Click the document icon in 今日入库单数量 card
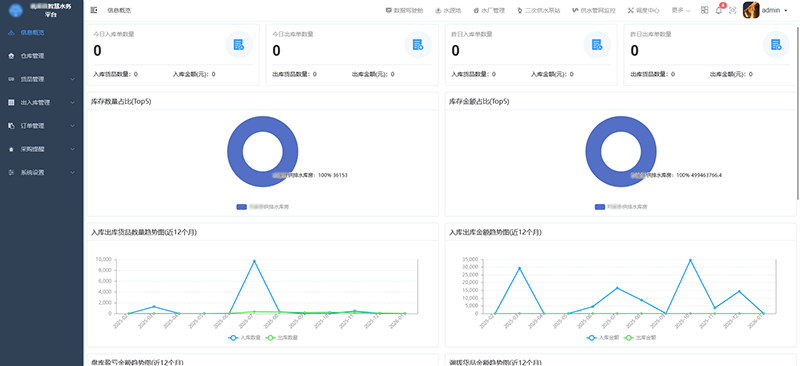The height and width of the screenshot is (366, 800). pyautogui.click(x=239, y=45)
